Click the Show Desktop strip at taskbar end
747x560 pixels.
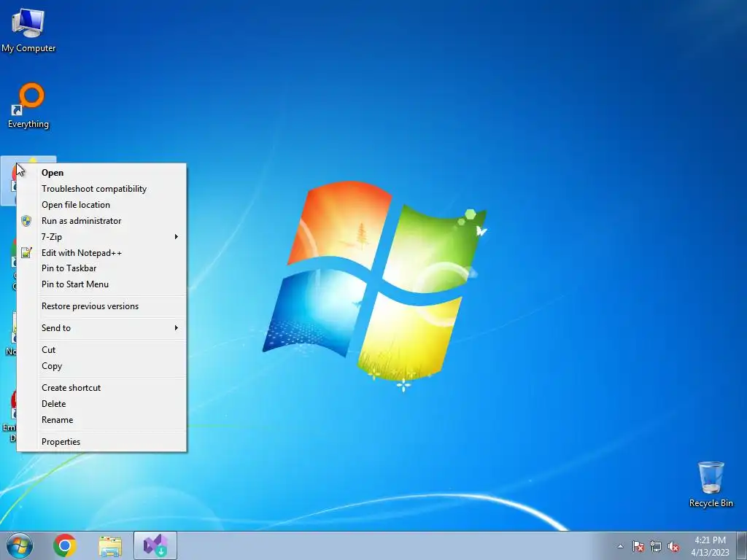coord(742,545)
